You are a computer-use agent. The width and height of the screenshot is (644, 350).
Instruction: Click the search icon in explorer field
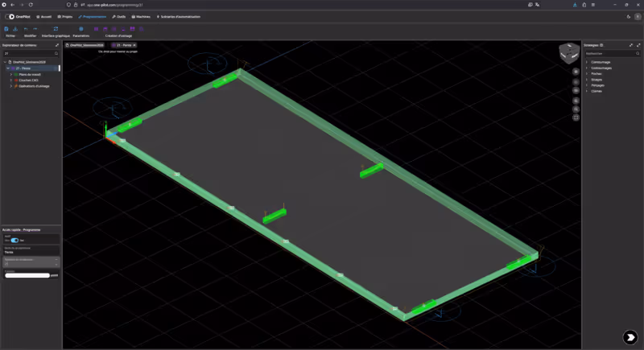pos(56,53)
